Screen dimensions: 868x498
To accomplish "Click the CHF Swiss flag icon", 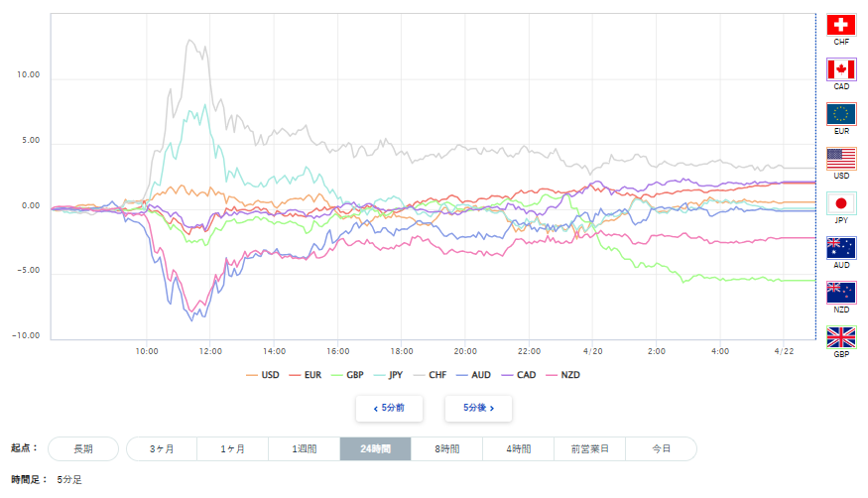I will (841, 25).
